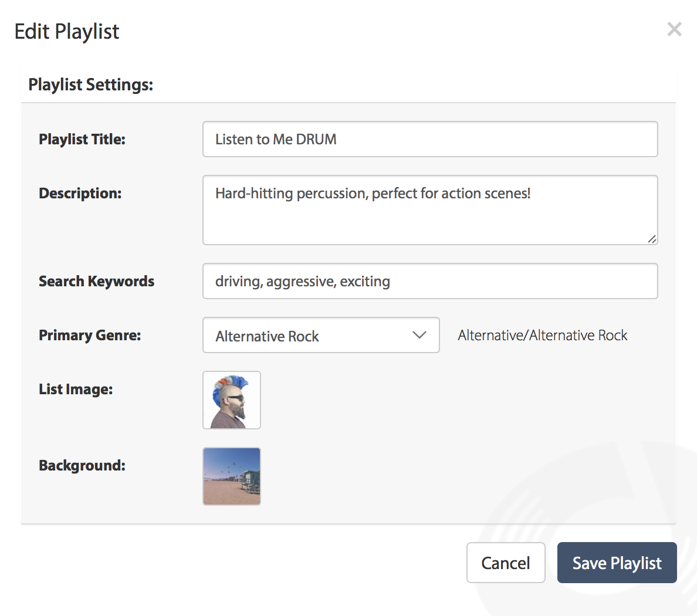Image resolution: width=697 pixels, height=616 pixels.
Task: Click the Playlist Title label
Action: point(82,139)
